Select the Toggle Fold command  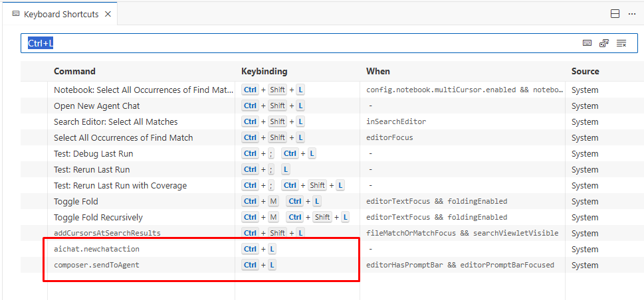(x=76, y=201)
